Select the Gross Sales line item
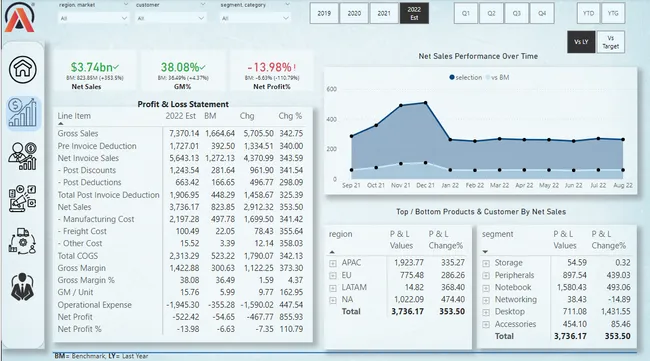 pyautogui.click(x=78, y=133)
